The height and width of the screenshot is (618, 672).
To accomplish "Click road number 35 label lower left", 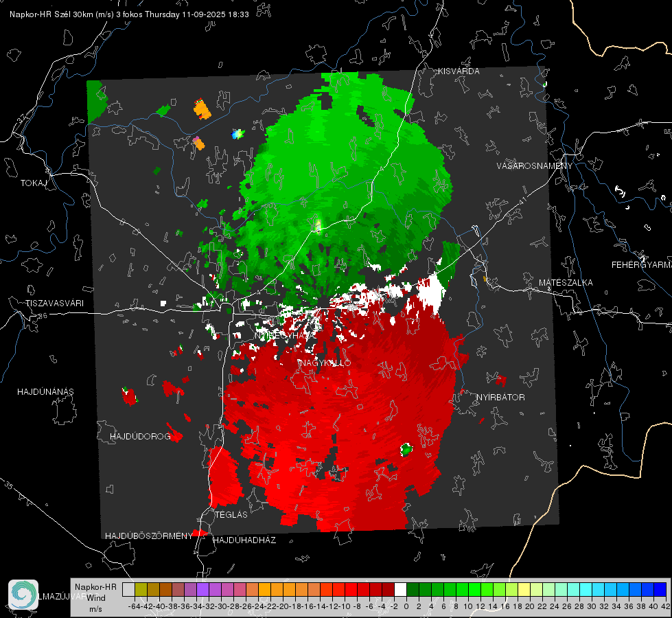I will 8,485.
